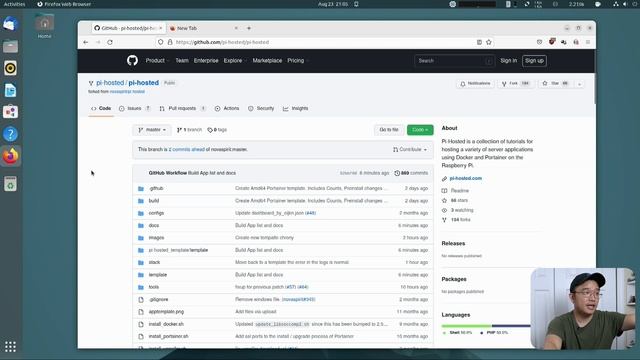Open Thunderbird mail in dock
This screenshot has width=640, height=360.
tap(11, 24)
